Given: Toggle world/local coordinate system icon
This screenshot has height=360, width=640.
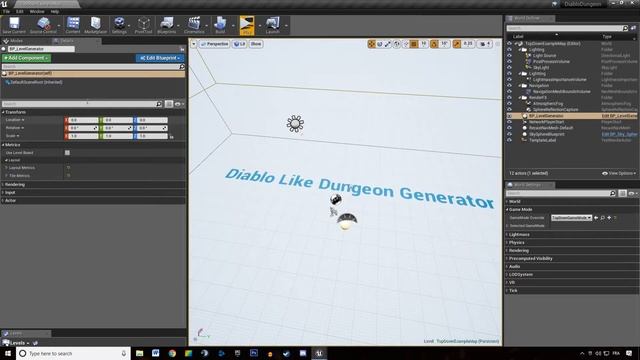Looking at the screenshot, I should [x=397, y=44].
